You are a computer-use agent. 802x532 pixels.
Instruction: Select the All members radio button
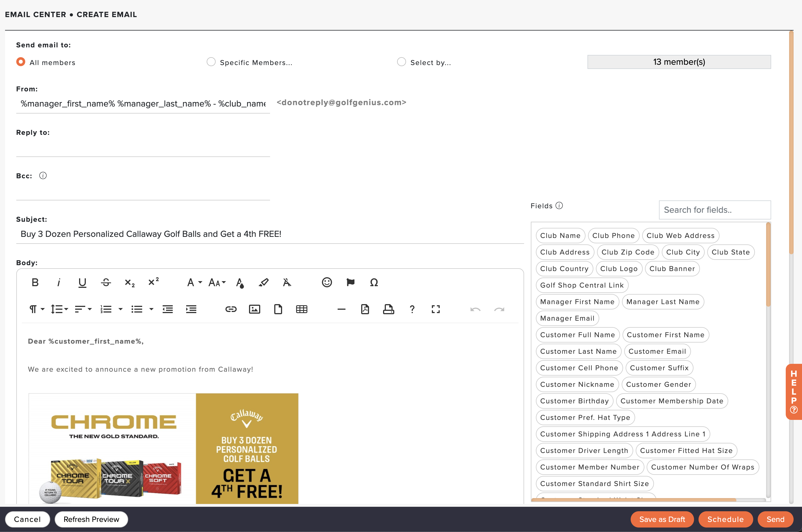(21, 62)
